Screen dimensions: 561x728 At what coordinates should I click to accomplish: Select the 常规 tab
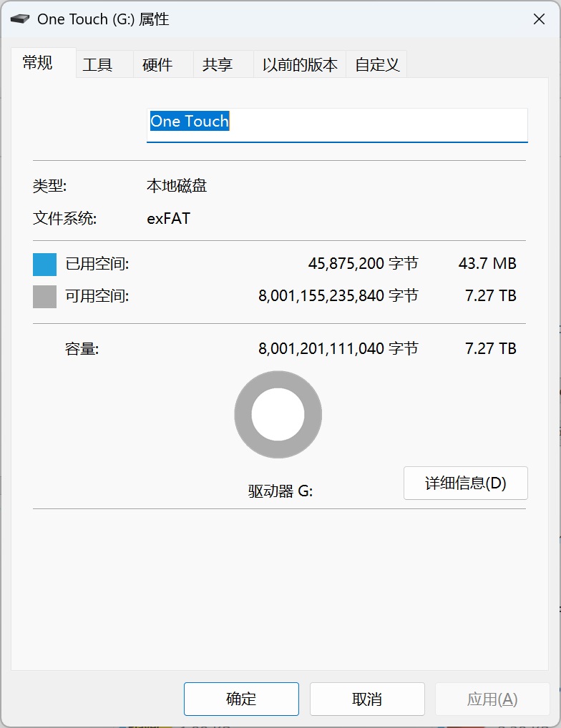(x=43, y=63)
